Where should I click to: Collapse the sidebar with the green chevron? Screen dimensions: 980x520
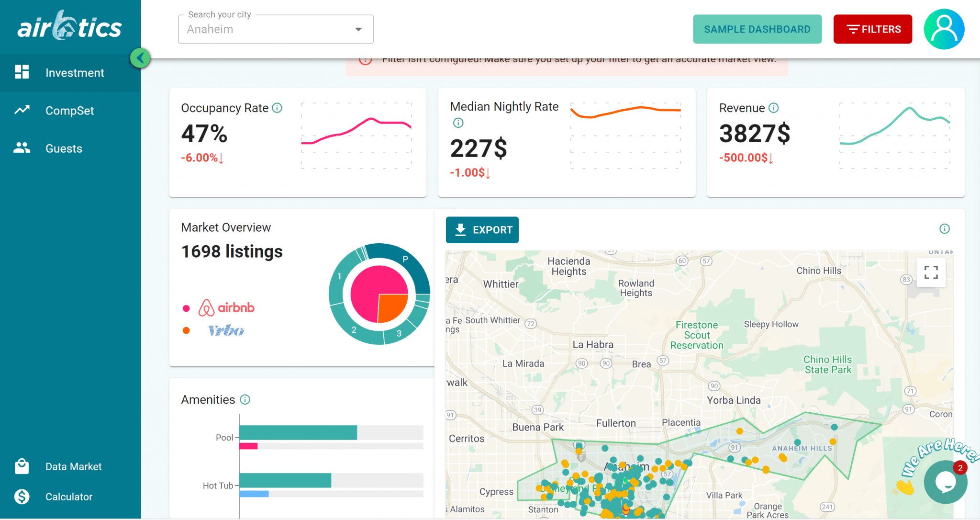[x=140, y=58]
